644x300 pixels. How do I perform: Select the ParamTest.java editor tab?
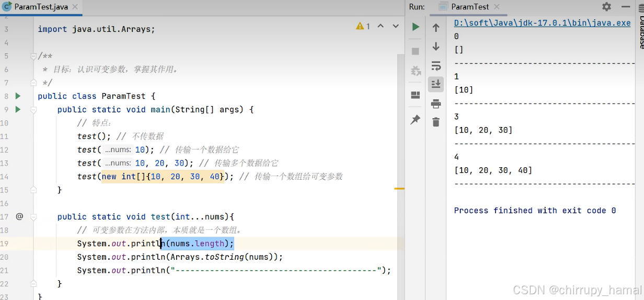pos(41,7)
